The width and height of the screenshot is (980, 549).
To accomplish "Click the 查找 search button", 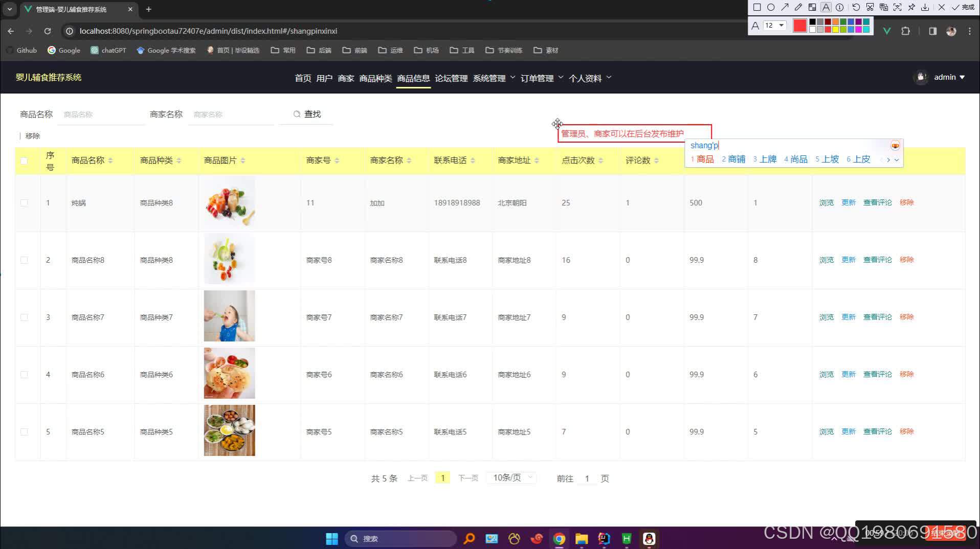I will [x=307, y=114].
